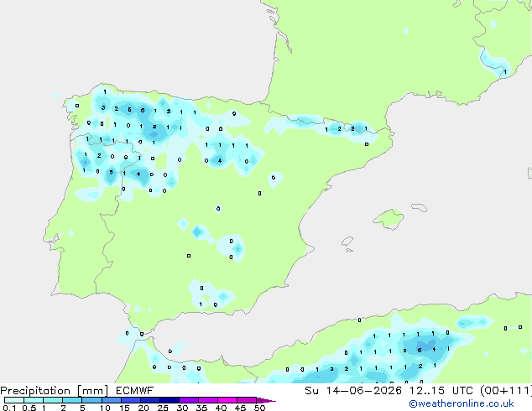Select the 45–50 mm legend swatch
532x411 pixels.
click(x=247, y=400)
